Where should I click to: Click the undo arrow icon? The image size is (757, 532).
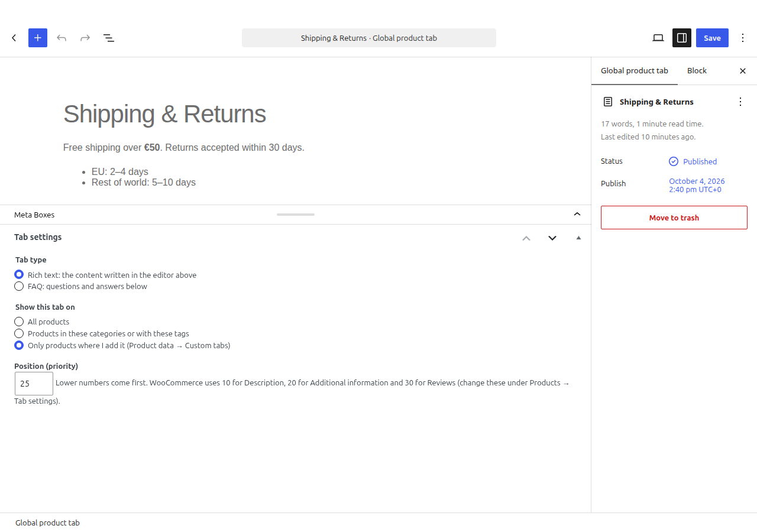(x=62, y=38)
